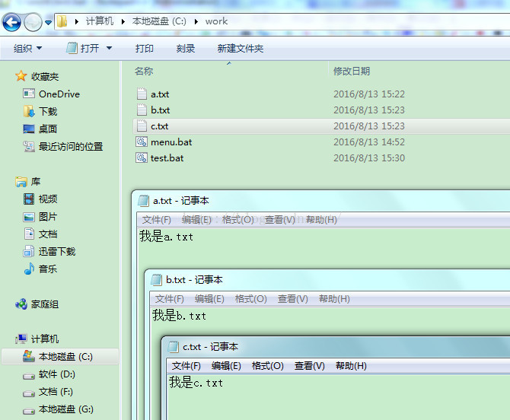Open the 迅雷下载 library

[49, 251]
